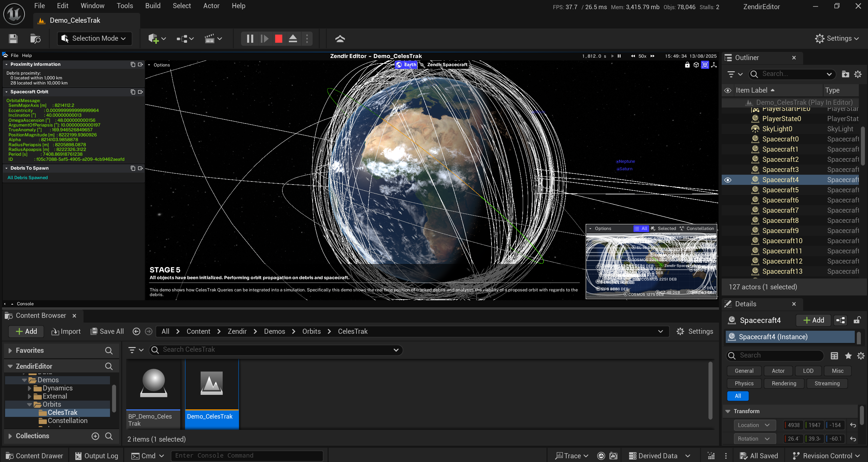Viewport: 868px width, 462px height.
Task: Open Outliner settings gear
Action: 858,74
